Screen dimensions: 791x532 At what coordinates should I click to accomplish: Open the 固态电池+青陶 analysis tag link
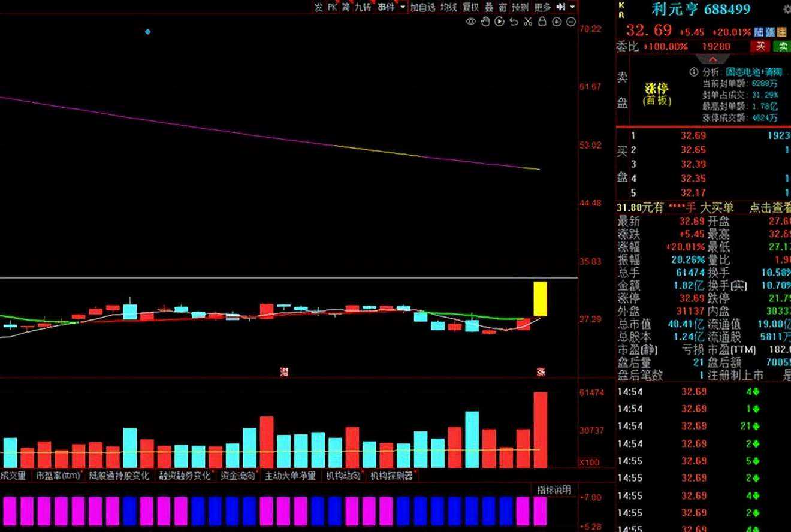pos(753,72)
